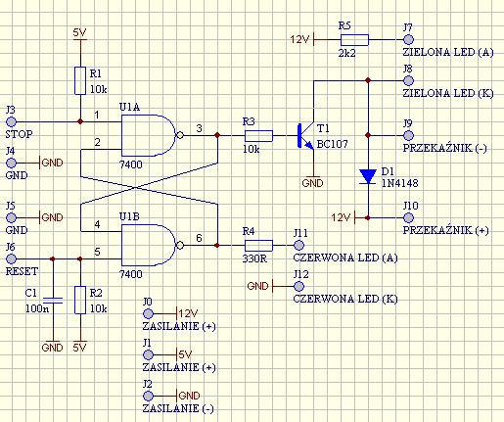
Task: Click the T1 BC107 transistor symbol
Action: coord(306,135)
